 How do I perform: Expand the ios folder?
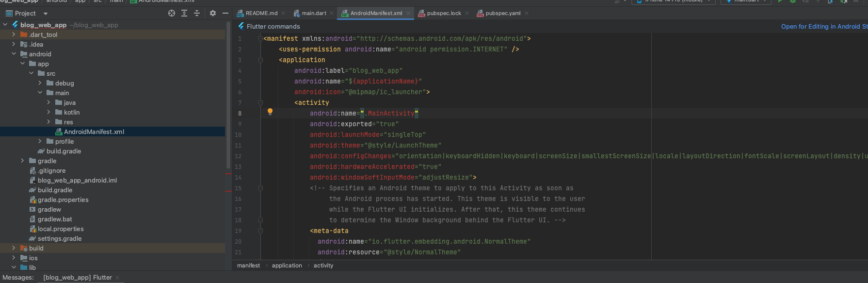[x=14, y=258]
